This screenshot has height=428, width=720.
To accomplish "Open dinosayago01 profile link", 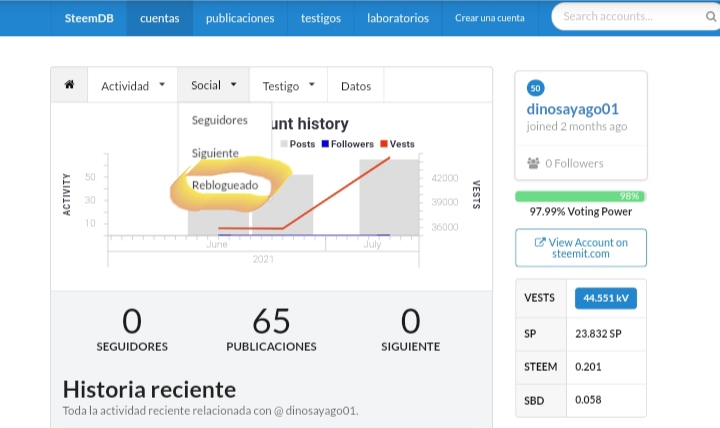I will (x=573, y=109).
